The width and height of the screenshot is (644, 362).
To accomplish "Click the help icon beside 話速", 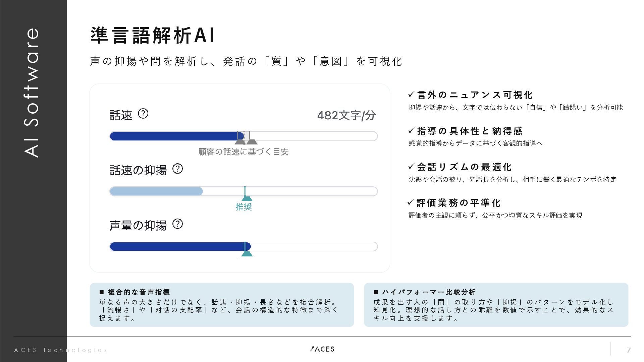I will [143, 114].
